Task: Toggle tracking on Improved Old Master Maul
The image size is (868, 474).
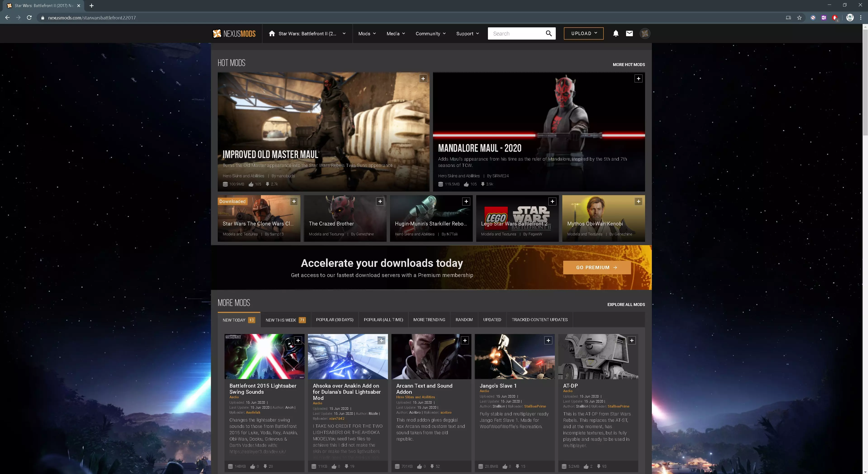Action: 423,78
